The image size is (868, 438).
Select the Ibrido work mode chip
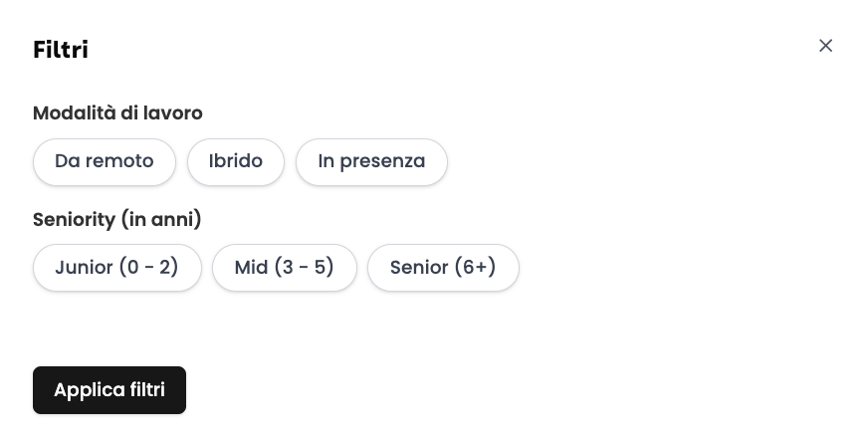(236, 161)
